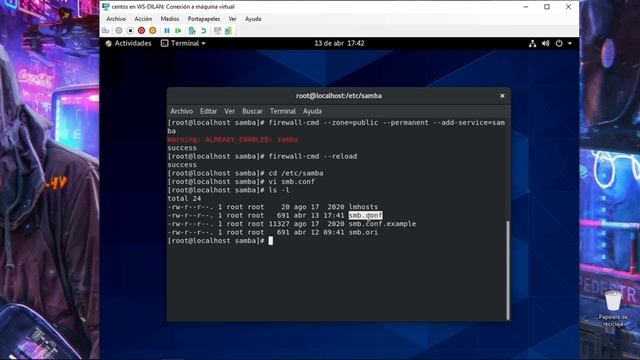Click the red ALREADY_ENABLED warning line
This screenshot has width=640, height=360.
[233, 140]
